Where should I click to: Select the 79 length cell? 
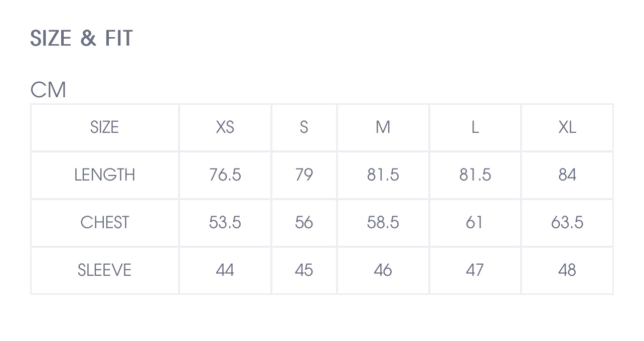coord(304,175)
